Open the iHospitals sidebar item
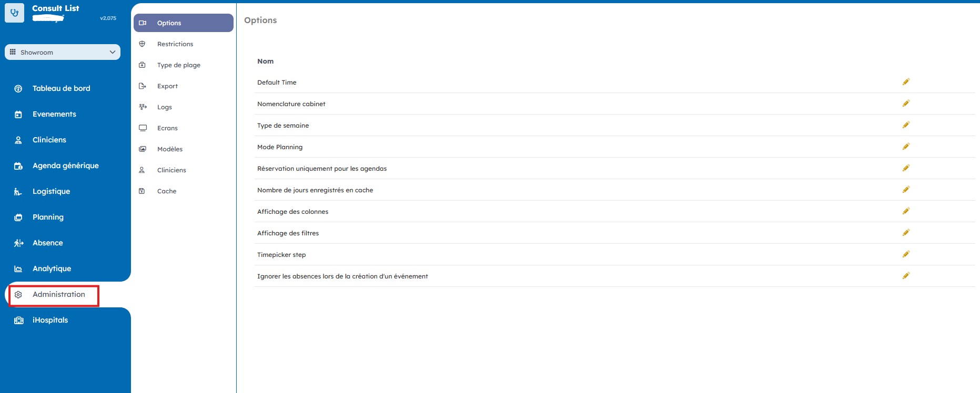This screenshot has height=393, width=980. [50, 320]
